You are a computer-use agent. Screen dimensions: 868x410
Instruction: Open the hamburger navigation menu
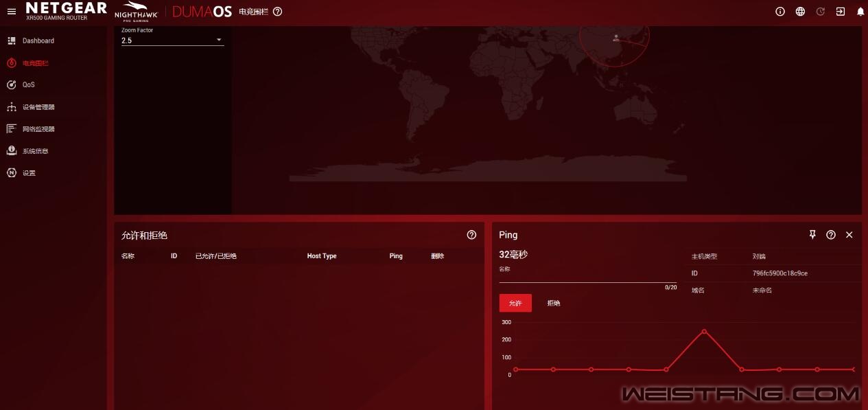[x=11, y=12]
